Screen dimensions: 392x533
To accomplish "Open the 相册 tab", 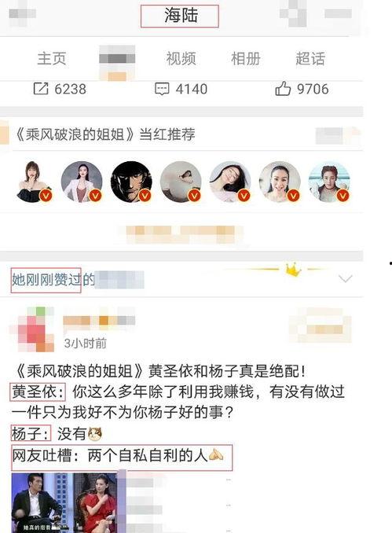I will pyautogui.click(x=246, y=58).
